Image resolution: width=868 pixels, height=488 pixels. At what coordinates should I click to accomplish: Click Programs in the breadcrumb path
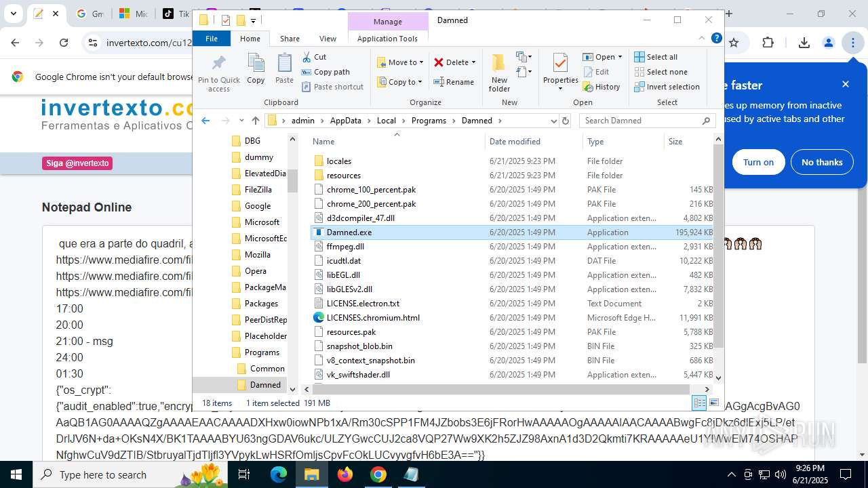coord(429,121)
